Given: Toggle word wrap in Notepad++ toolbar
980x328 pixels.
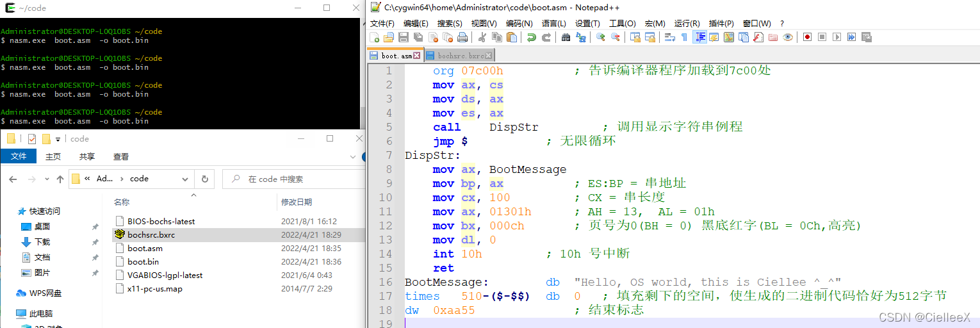Looking at the screenshot, I should 670,37.
